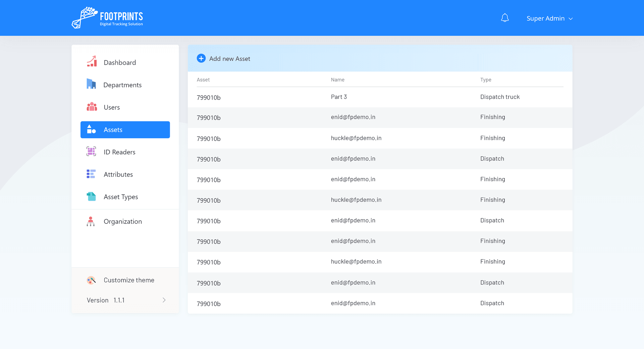Click the Add new Asset link
Image resolution: width=644 pixels, height=349 pixels.
coord(230,59)
